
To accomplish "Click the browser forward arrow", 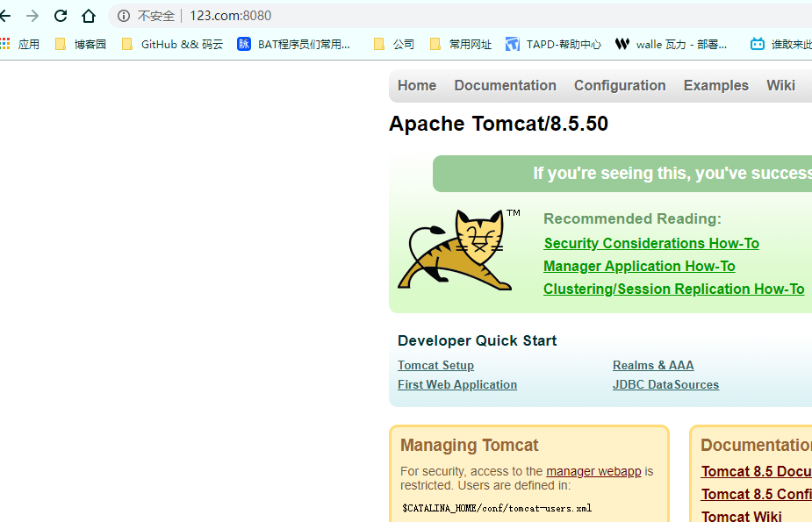I will [32, 16].
